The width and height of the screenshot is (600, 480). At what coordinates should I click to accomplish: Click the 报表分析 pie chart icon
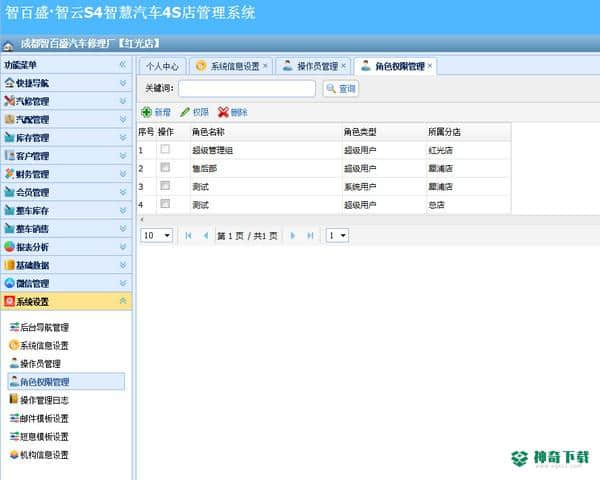tap(9, 247)
